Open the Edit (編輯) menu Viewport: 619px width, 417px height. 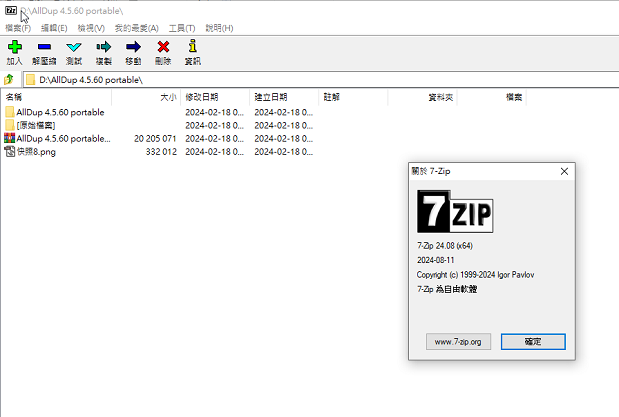click(x=54, y=28)
